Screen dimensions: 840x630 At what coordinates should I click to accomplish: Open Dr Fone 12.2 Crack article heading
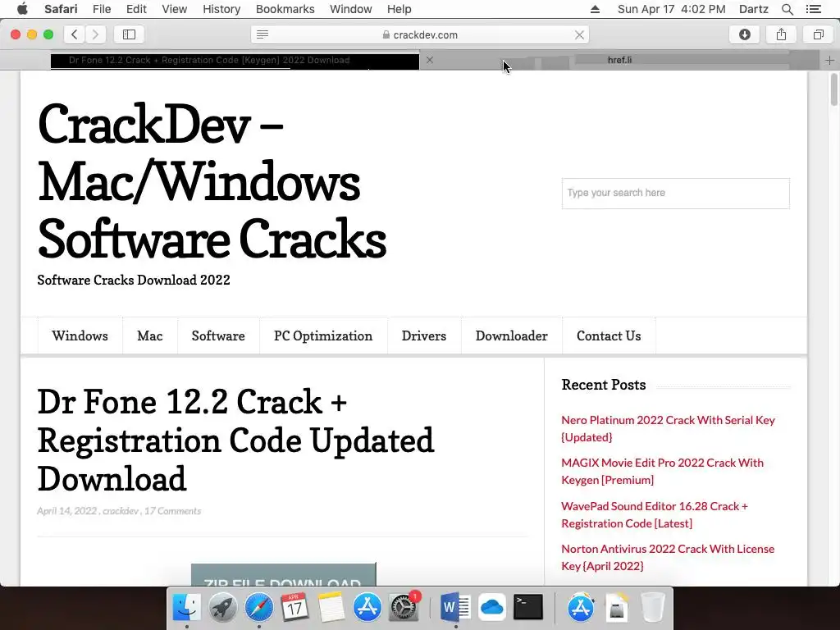pyautogui.click(x=235, y=441)
